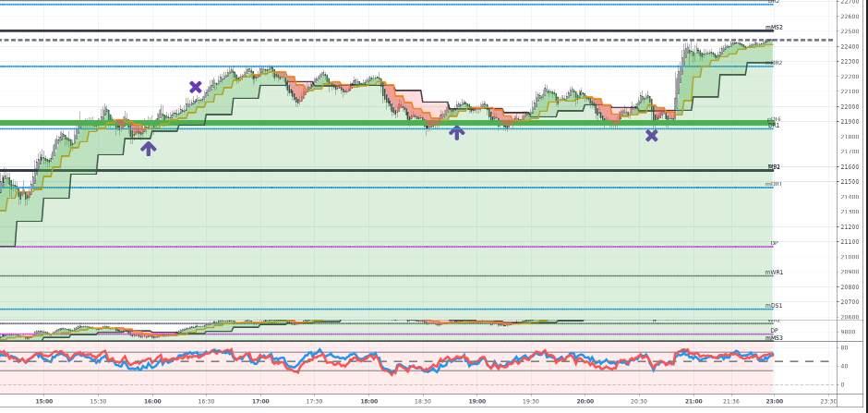
Task: Select the up arrow signal near 19:00
Action: pyautogui.click(x=456, y=133)
